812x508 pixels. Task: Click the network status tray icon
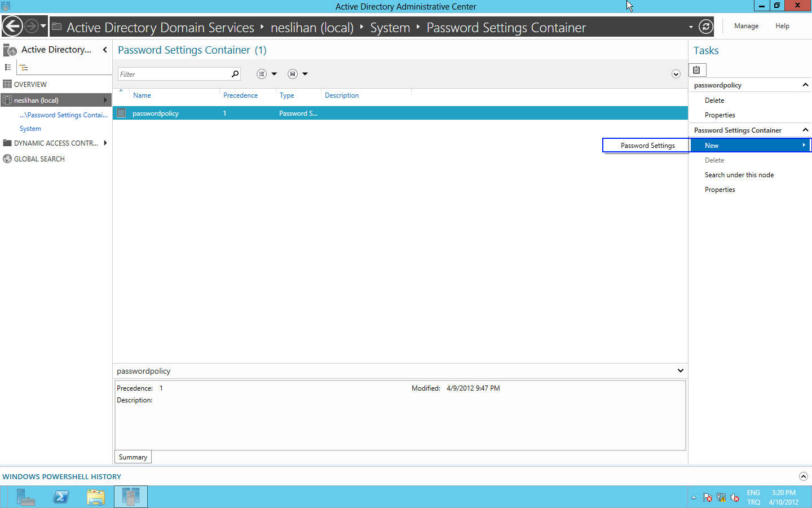pos(721,497)
